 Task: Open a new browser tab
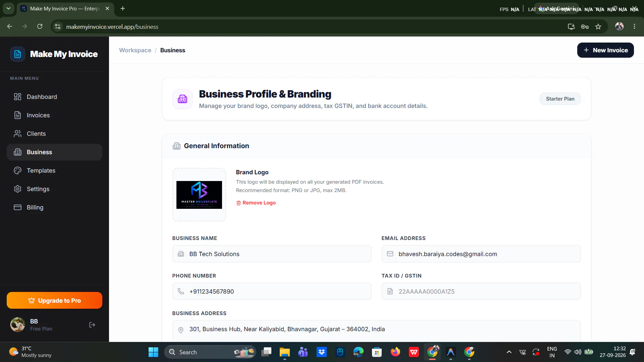click(123, 8)
